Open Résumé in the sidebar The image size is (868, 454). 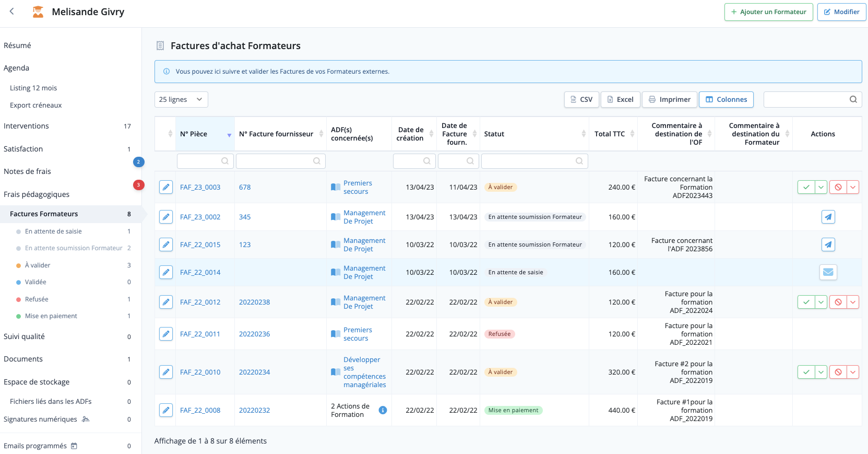(x=17, y=45)
